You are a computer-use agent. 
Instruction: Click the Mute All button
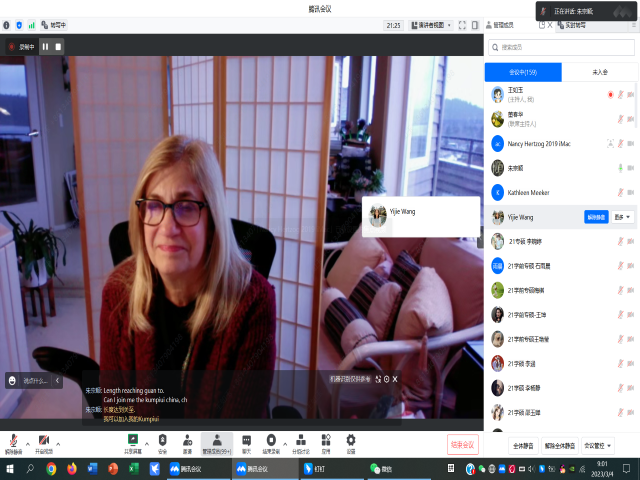point(523,446)
